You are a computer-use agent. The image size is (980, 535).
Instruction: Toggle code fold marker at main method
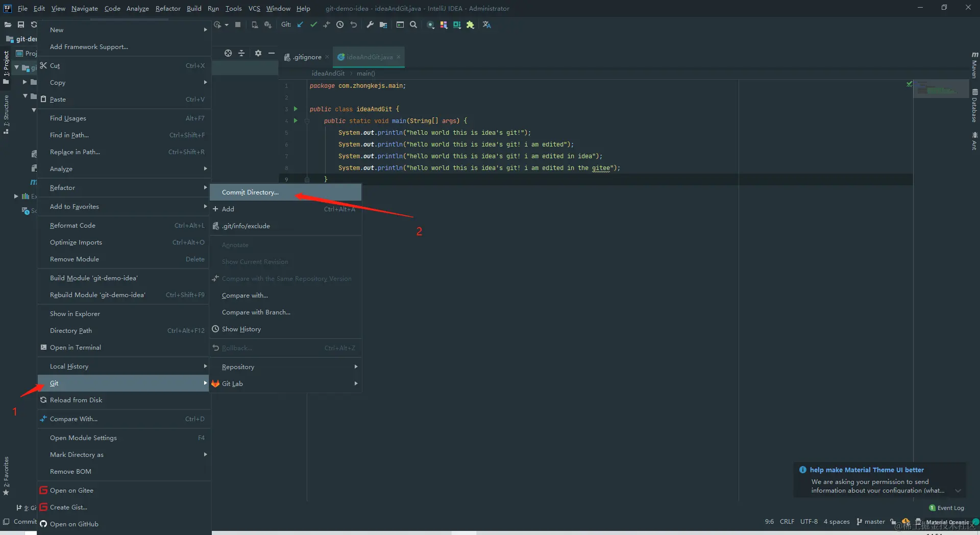307,121
